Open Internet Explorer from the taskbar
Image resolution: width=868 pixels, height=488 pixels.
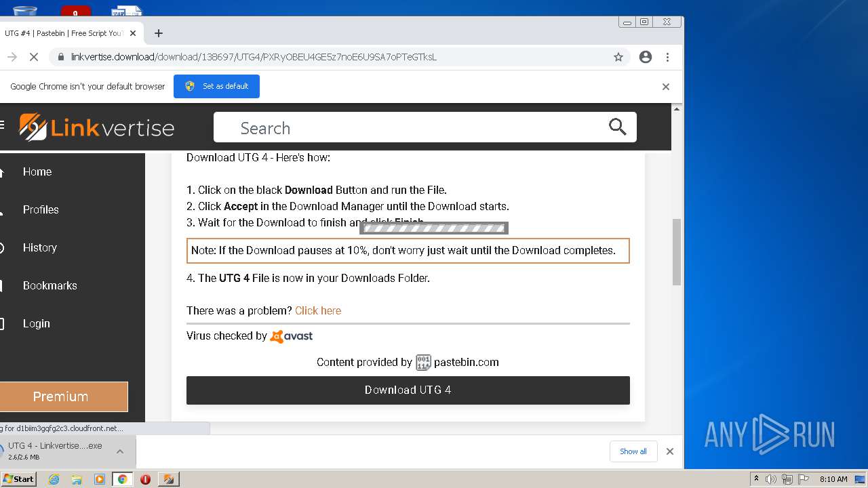[x=54, y=479]
